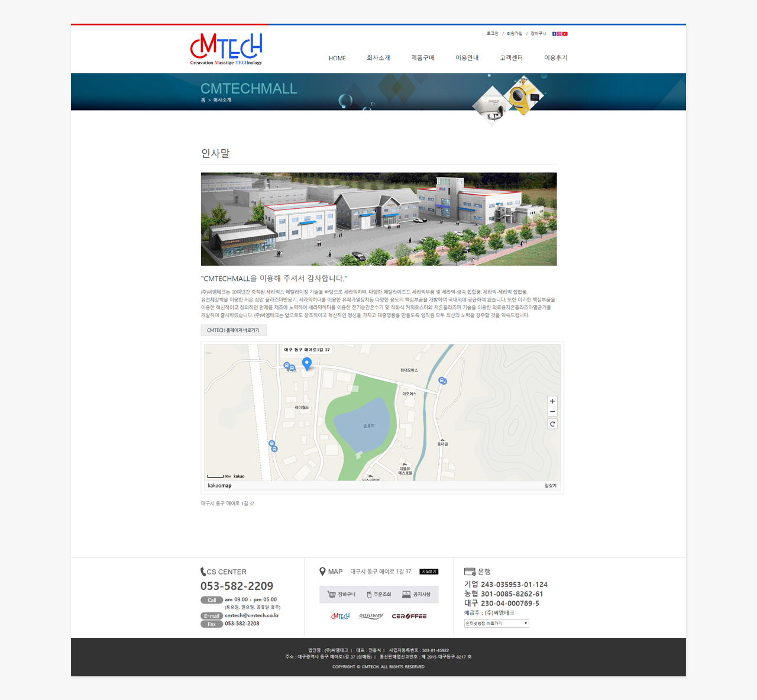Click the address text below the map
This screenshot has width=757, height=700.
click(228, 504)
